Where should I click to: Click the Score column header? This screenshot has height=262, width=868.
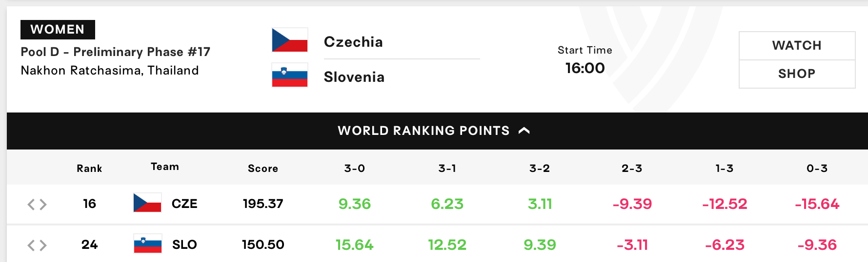263,168
